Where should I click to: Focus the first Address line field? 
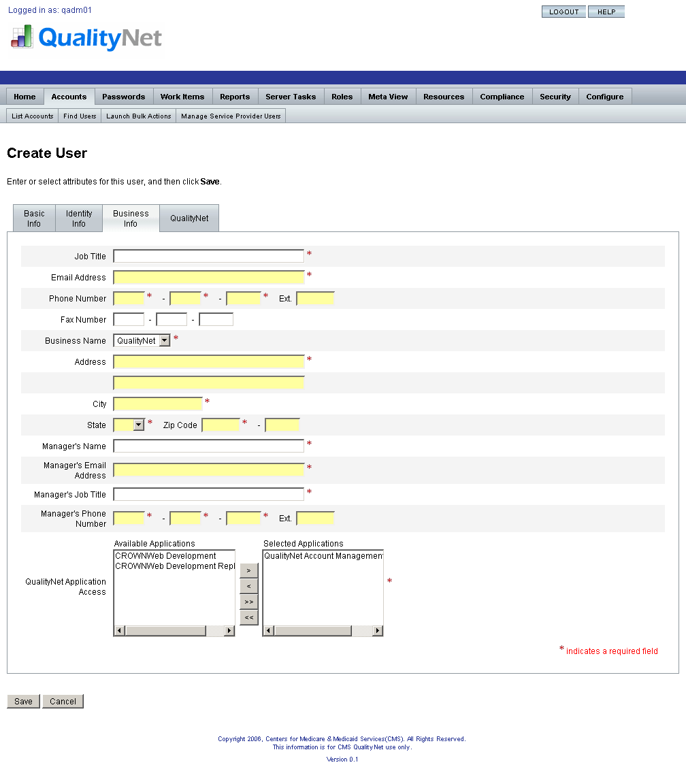tap(209, 361)
